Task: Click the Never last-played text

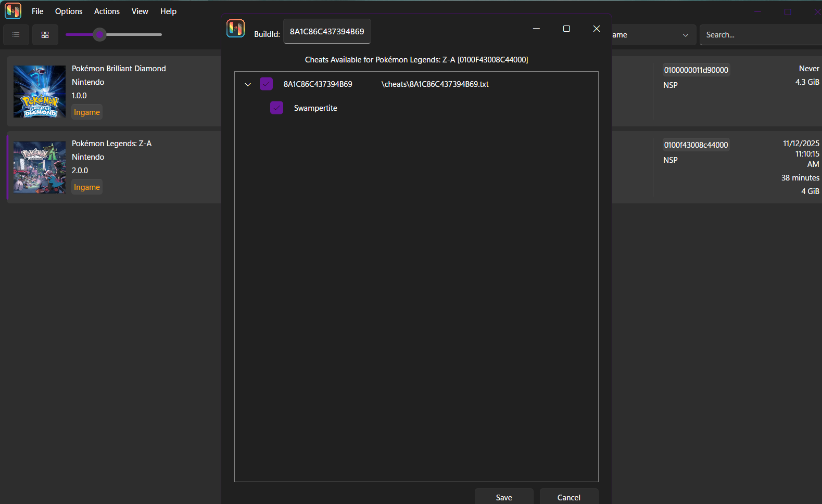Action: click(x=809, y=69)
